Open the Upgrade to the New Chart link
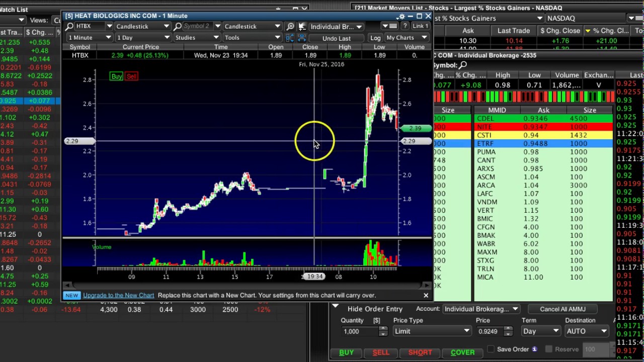644x362 pixels. coord(118,295)
